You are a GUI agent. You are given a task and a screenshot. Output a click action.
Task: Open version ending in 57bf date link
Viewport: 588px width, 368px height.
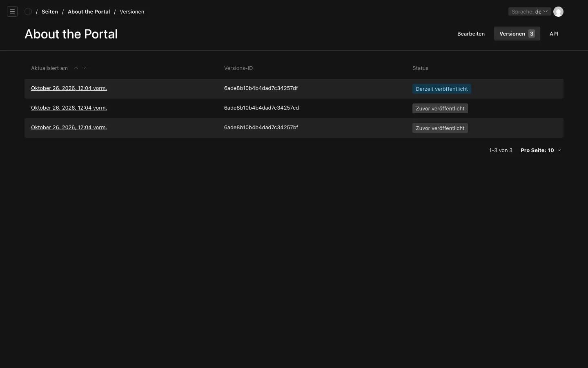(69, 127)
